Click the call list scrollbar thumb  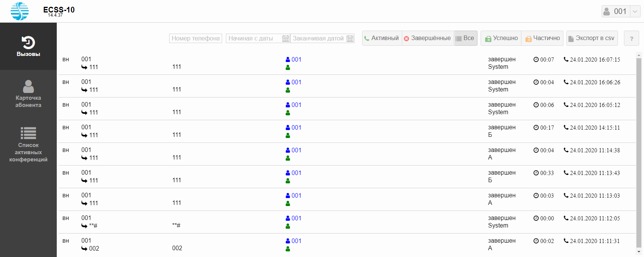point(639,152)
